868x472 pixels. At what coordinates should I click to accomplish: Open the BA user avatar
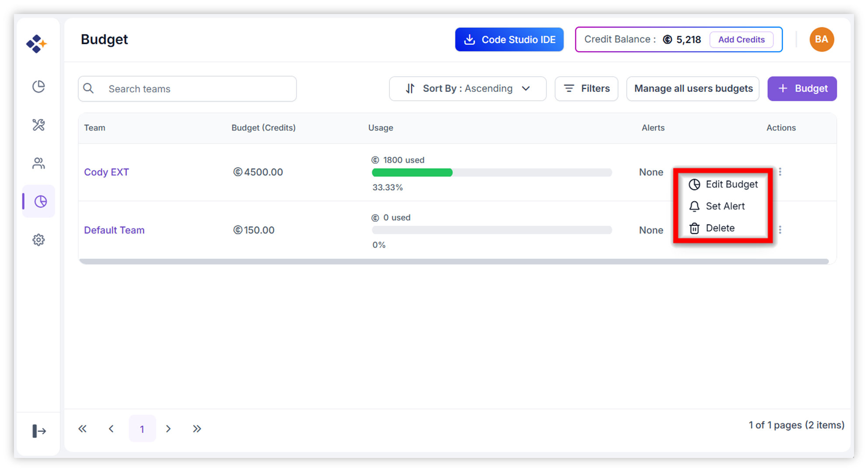[821, 39]
